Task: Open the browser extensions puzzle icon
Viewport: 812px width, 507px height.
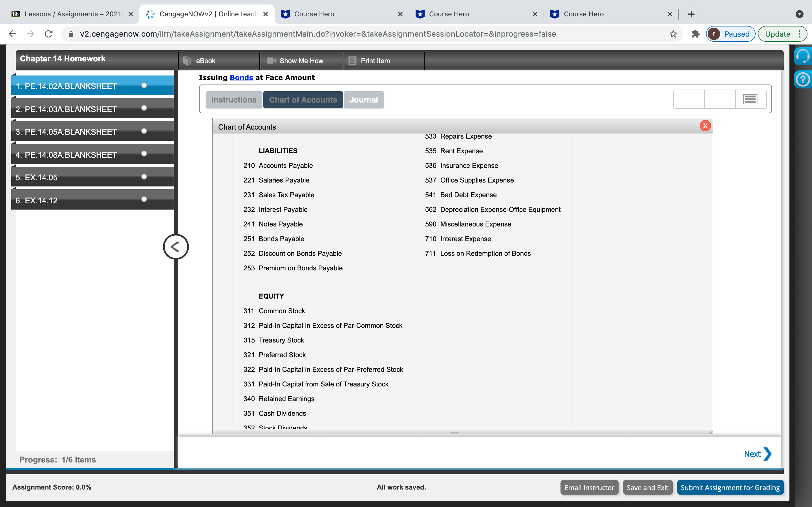Action: click(x=696, y=34)
